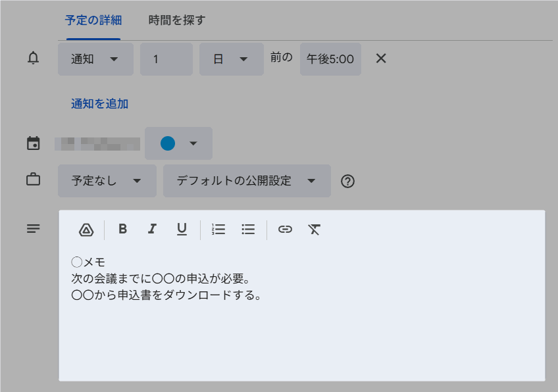Open the 通知 type dropdown
Viewport: 558px width, 392px height.
point(95,59)
